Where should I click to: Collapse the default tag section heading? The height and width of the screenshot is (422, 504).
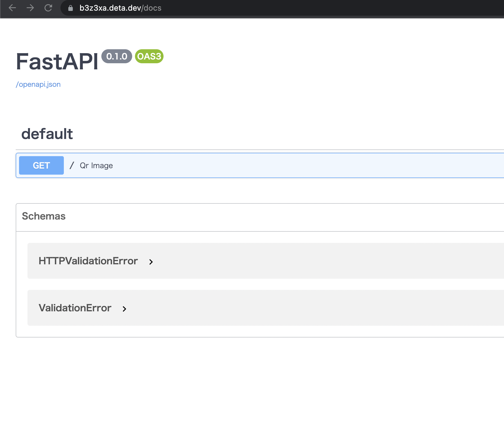tap(47, 134)
